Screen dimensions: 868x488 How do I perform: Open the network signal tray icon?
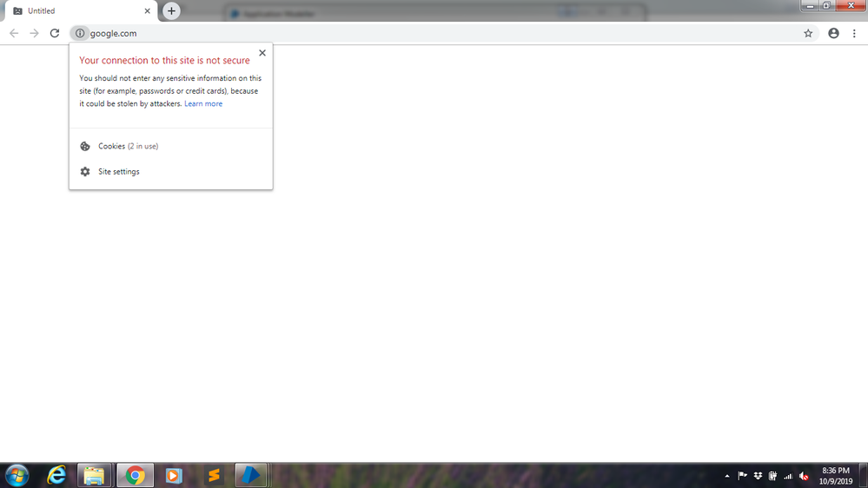click(788, 476)
